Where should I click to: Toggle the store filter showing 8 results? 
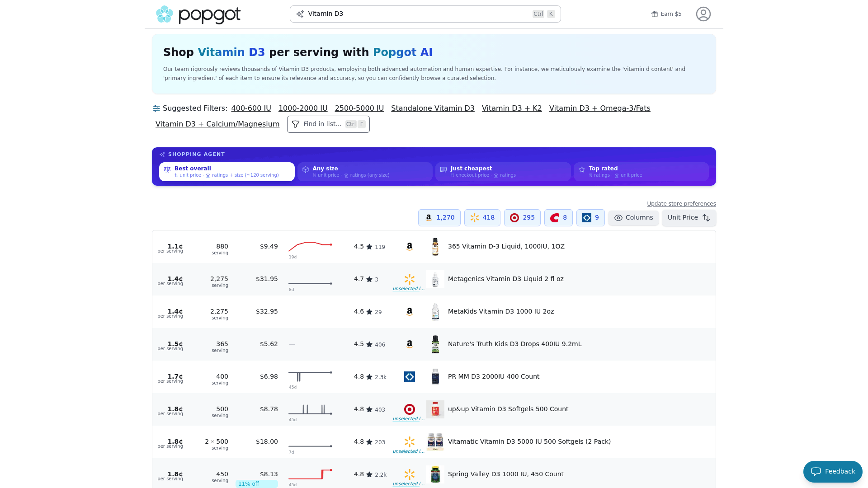558,218
